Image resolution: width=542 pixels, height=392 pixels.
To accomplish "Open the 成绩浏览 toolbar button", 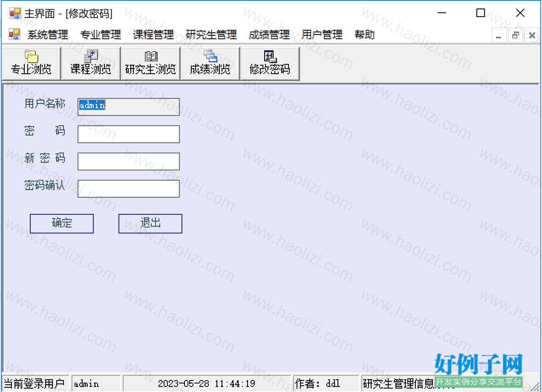I will (210, 63).
